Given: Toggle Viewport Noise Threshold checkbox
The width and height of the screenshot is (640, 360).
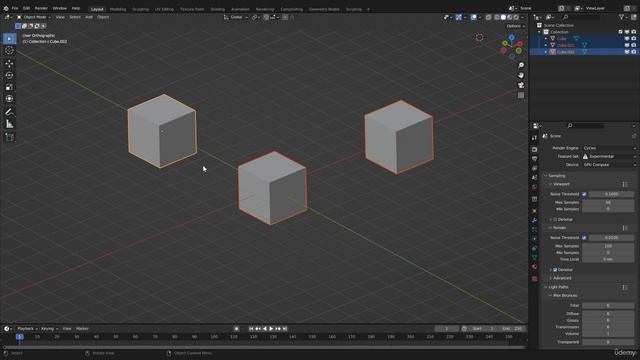Looking at the screenshot, I should coord(584,194).
